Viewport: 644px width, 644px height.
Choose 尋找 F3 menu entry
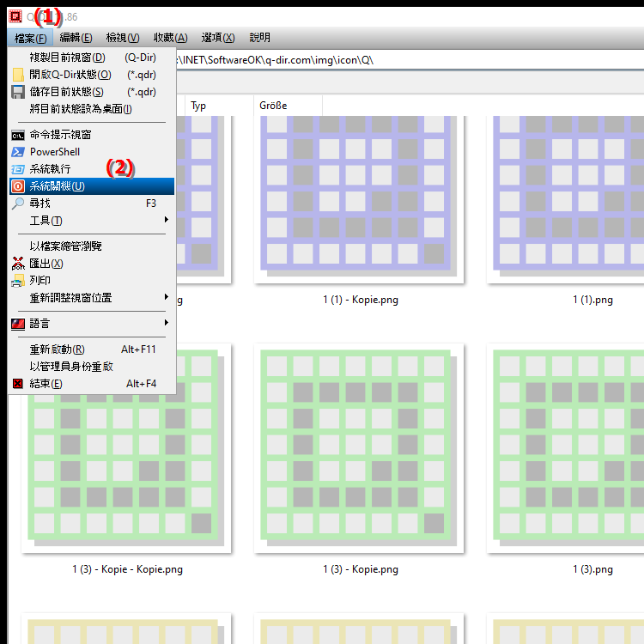pos(92,204)
